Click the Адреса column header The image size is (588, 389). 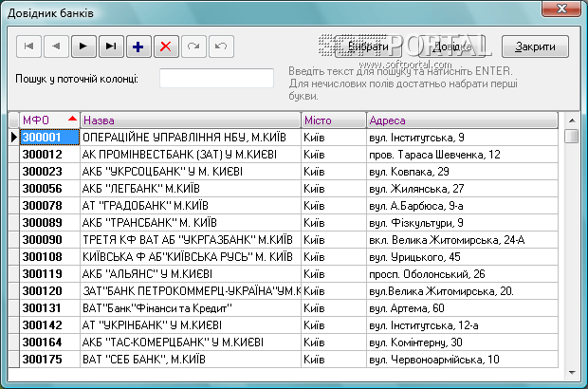point(463,120)
